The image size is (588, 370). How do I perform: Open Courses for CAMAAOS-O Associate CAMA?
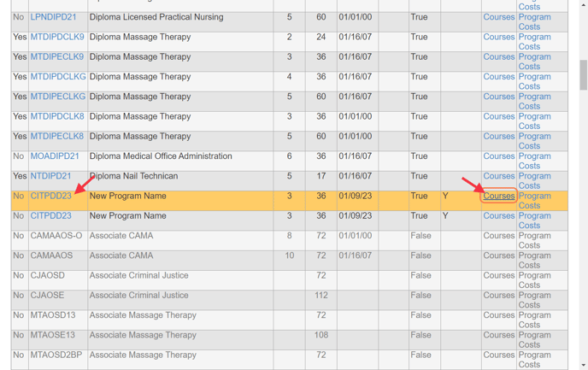[498, 236]
